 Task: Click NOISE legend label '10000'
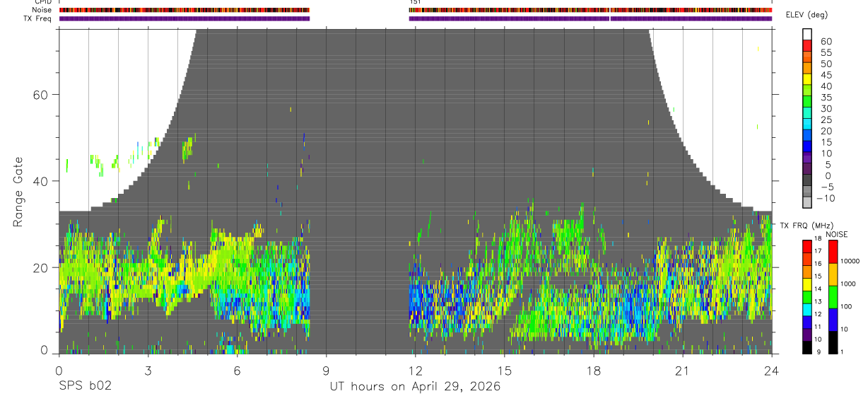click(x=851, y=261)
